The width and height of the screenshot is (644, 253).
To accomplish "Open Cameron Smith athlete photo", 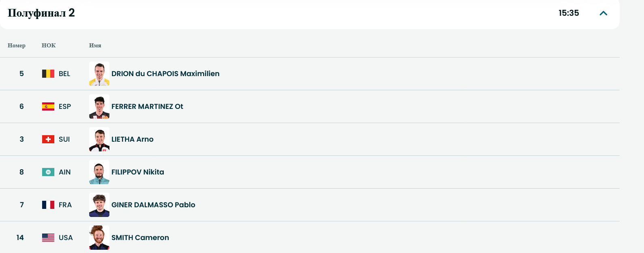I will tap(99, 238).
